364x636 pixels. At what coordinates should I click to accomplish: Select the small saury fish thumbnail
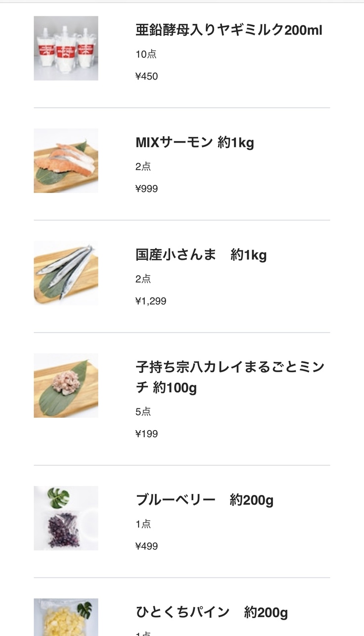(x=66, y=273)
